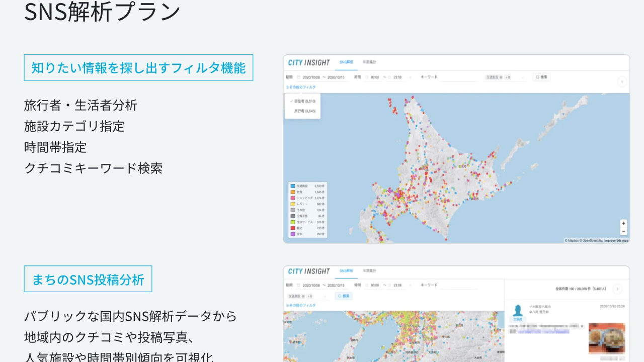644x362 pixels.
Task: Select SNS解析 tab in lower screenshot
Action: (347, 271)
